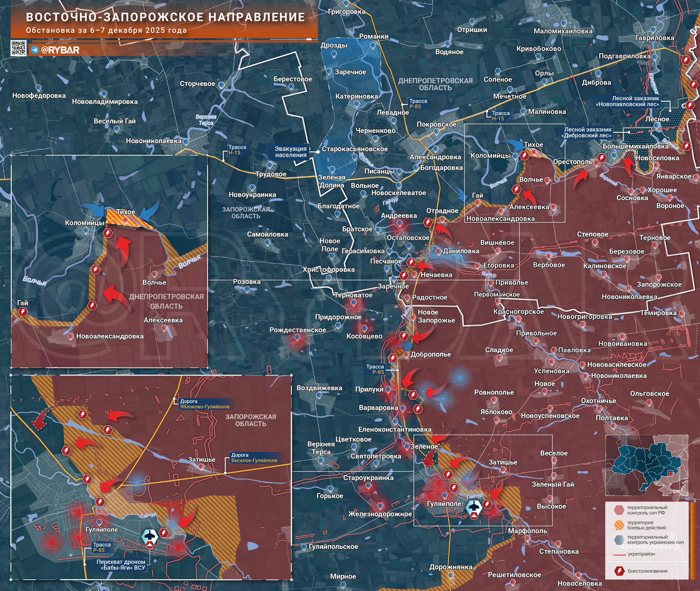Click the Russian control red legend swatch
The width and height of the screenshot is (700, 591).
pyautogui.click(x=619, y=510)
